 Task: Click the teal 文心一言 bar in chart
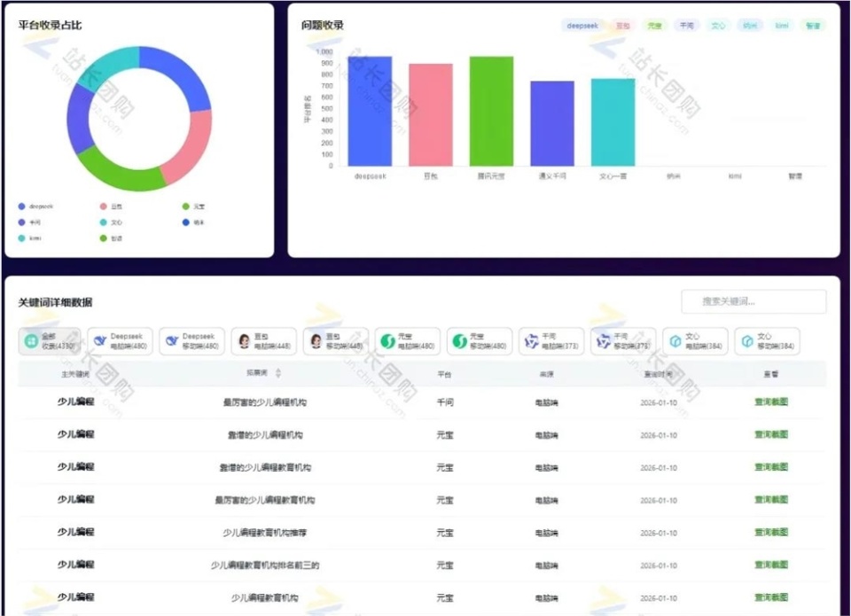(613, 122)
